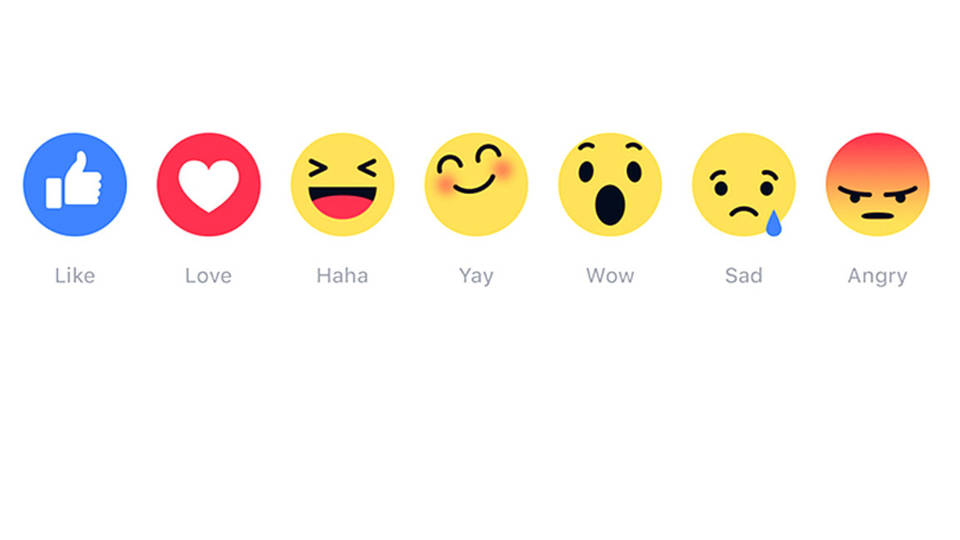The width and height of the screenshot is (960, 540).
Task: Click the white thumbs-up hand symbol
Action: click(x=74, y=180)
